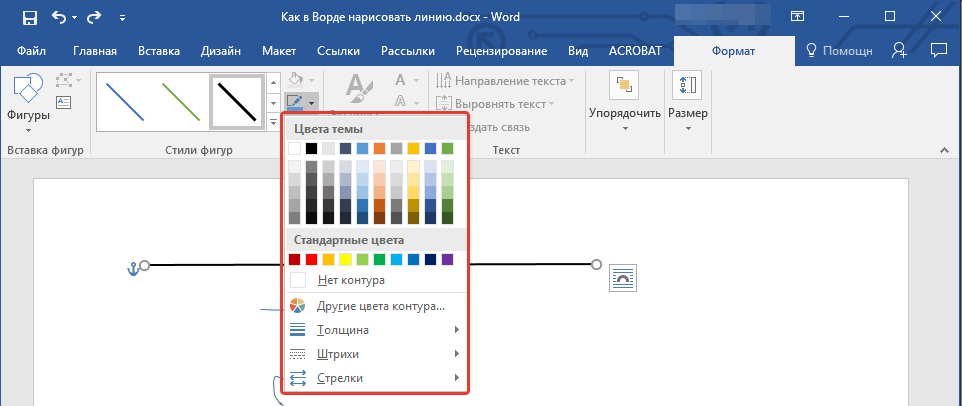Click the share person icon
962x406 pixels.
pos(900,51)
